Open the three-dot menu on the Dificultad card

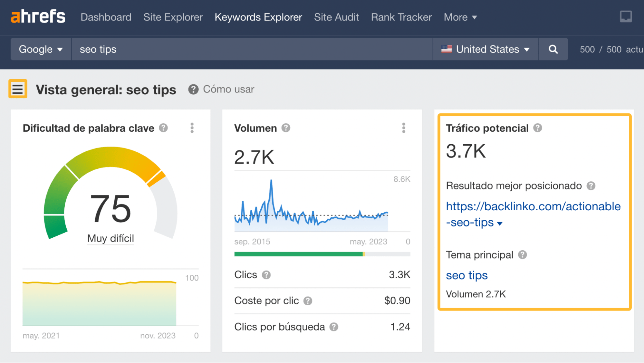(192, 128)
